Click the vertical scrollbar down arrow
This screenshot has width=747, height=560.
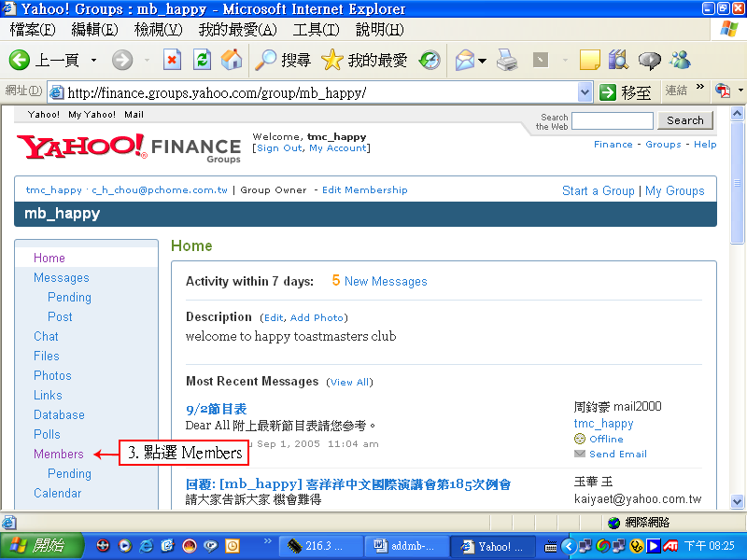point(737,504)
